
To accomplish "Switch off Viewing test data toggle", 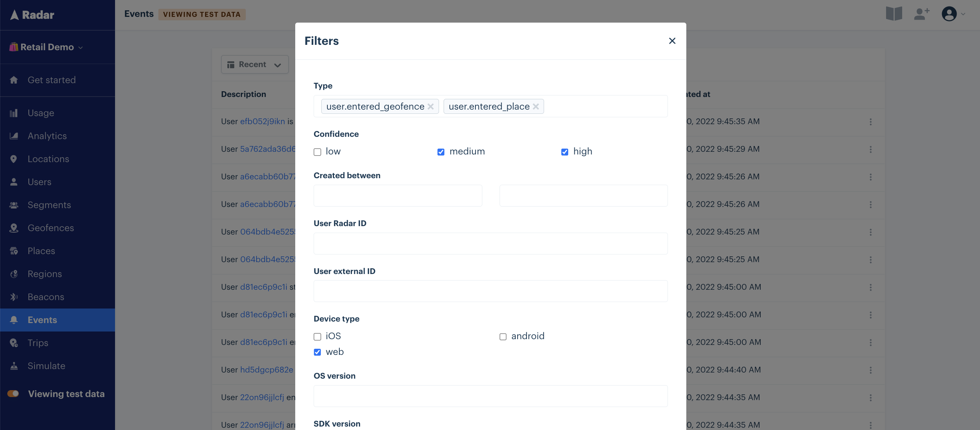I will click(13, 394).
